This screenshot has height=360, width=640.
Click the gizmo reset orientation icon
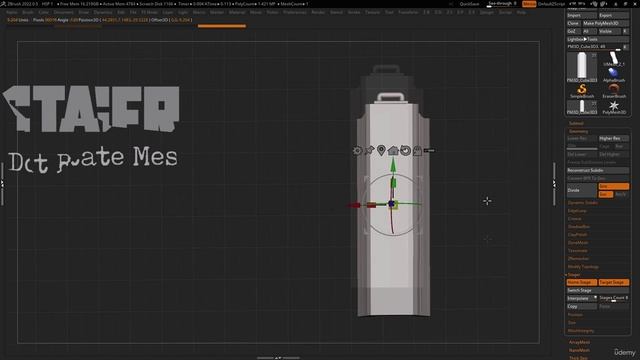click(405, 151)
